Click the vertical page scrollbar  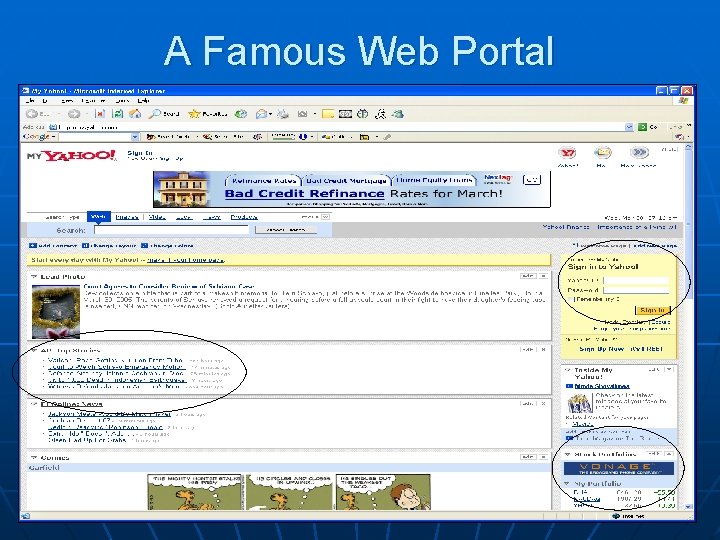coord(688,326)
